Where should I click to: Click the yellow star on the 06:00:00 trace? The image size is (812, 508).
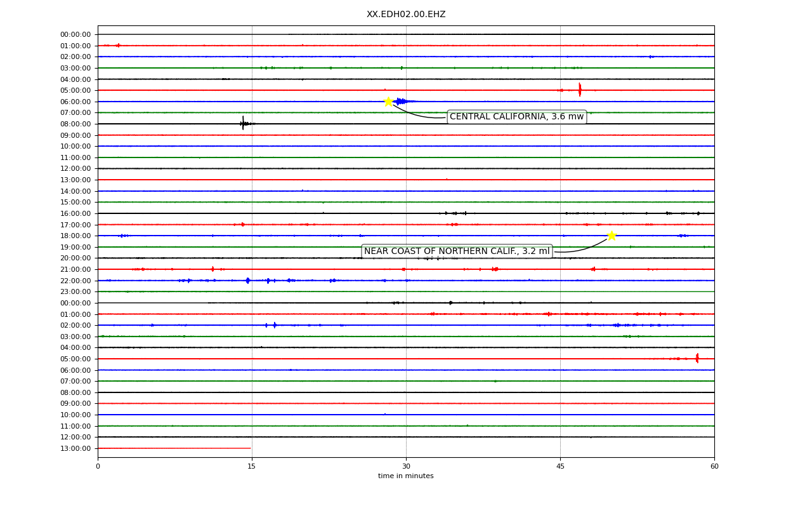point(388,102)
